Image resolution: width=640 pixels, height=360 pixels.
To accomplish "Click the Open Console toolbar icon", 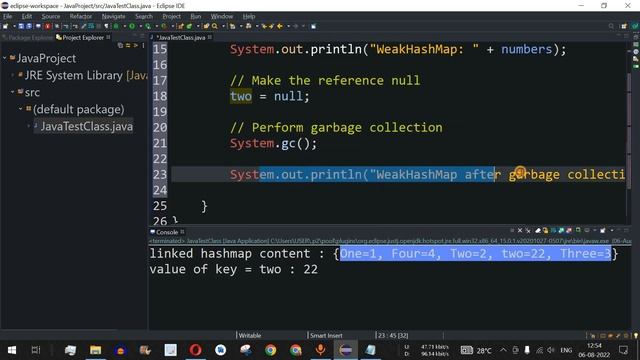I will (x=602, y=231).
